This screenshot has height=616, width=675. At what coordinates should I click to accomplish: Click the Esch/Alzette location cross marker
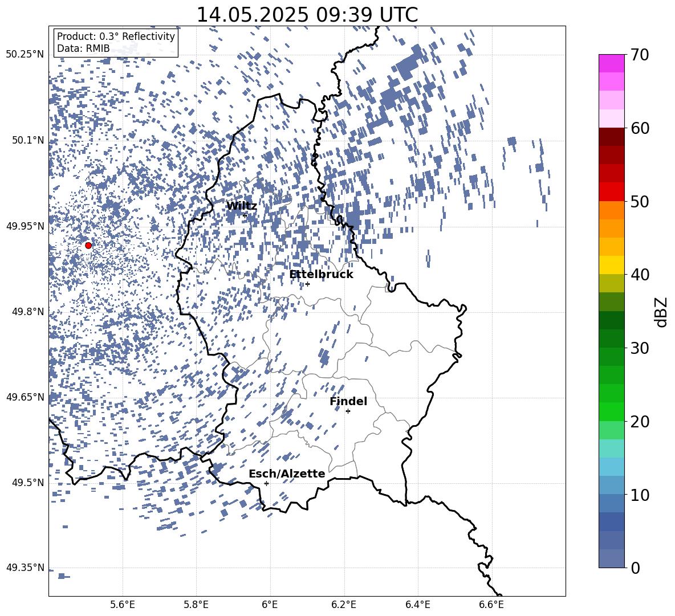266,483
